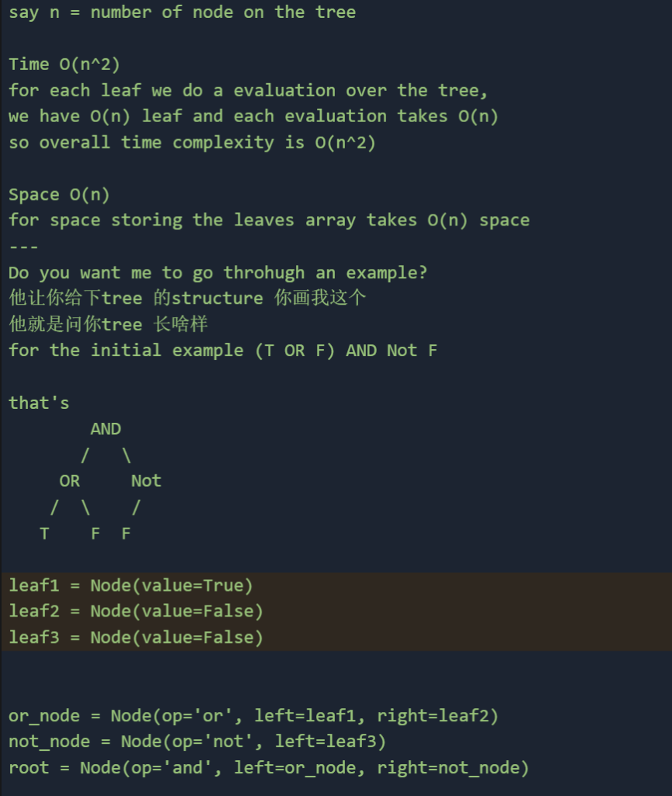The height and width of the screenshot is (796, 672).
Task: Click the highlighted "leaf1 = Node(value=True)" line
Action: pyautogui.click(x=131, y=585)
